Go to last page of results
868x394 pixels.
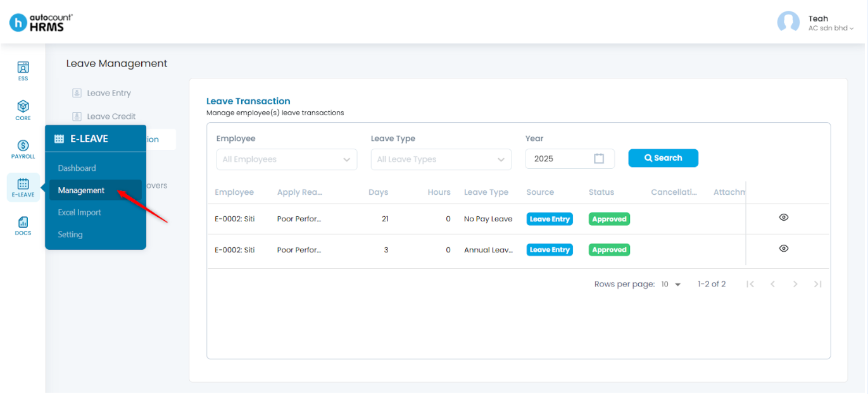(817, 285)
